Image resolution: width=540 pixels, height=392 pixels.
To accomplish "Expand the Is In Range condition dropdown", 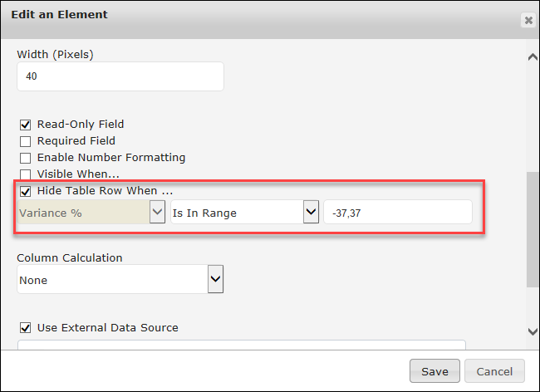I will pyautogui.click(x=243, y=213).
